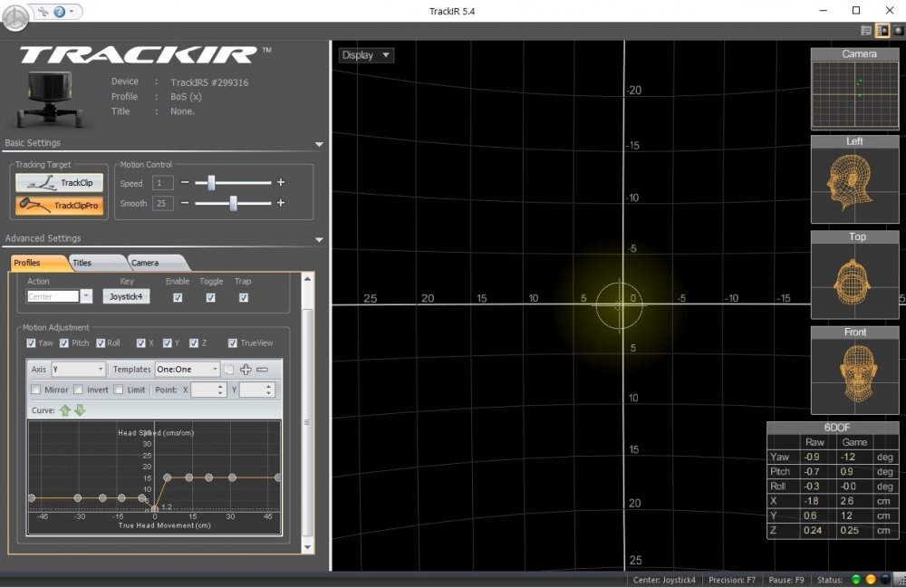The height and width of the screenshot is (588, 906).
Task: Enable the Mirror checkbox
Action: 36,390
